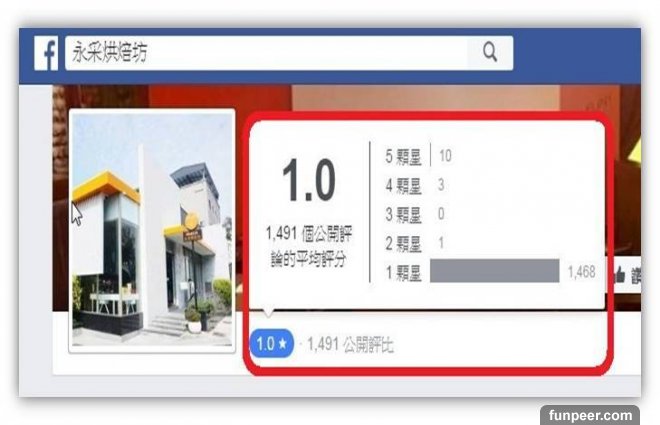Click the Facebook logo icon
This screenshot has width=660, height=425.
(x=46, y=53)
